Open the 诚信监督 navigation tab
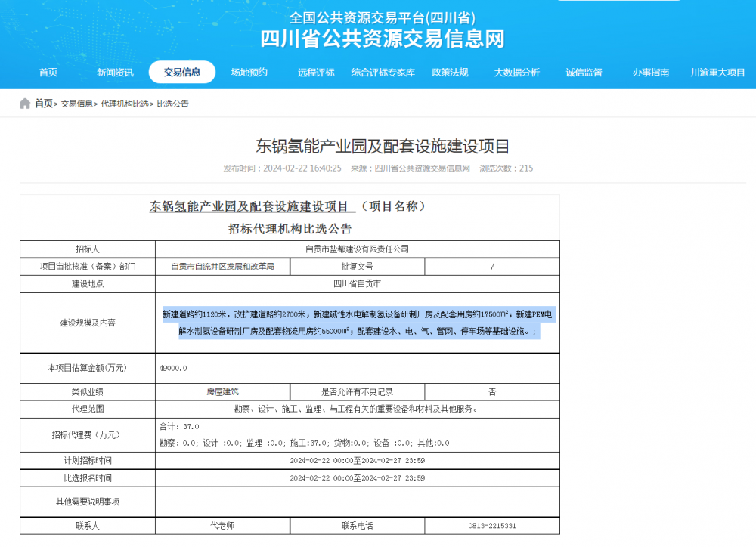Viewport: 756px width, 547px height. 584,73
